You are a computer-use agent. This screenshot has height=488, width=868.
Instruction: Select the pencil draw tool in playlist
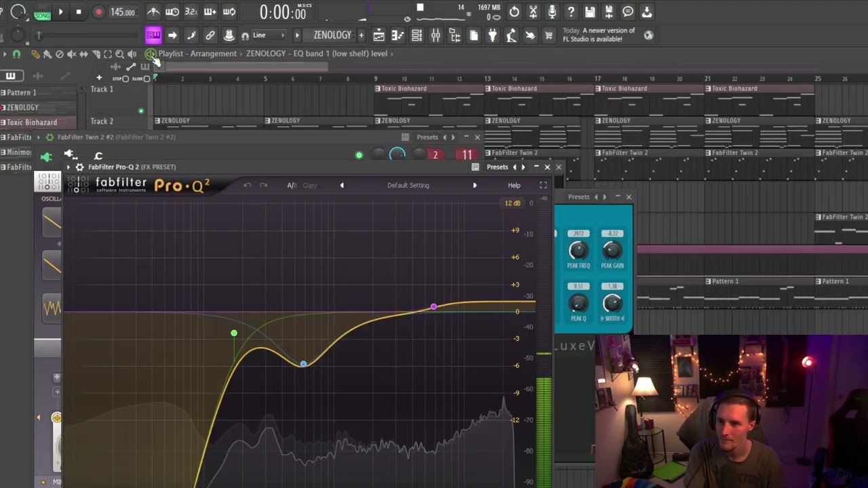35,54
